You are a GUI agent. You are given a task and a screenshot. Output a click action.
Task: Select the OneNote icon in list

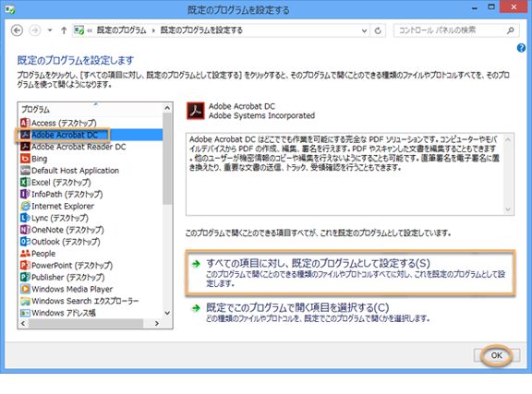click(25, 230)
